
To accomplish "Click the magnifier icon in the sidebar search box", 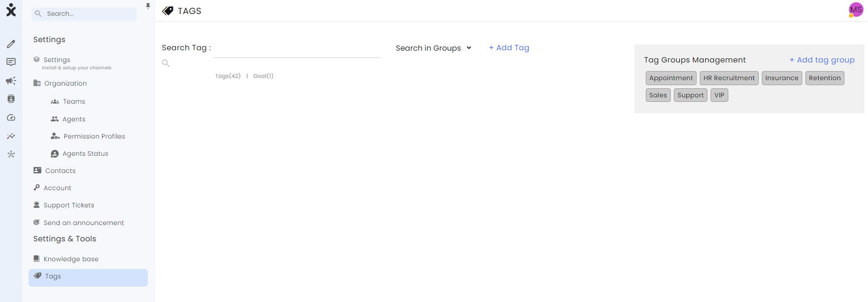I will coord(38,14).
